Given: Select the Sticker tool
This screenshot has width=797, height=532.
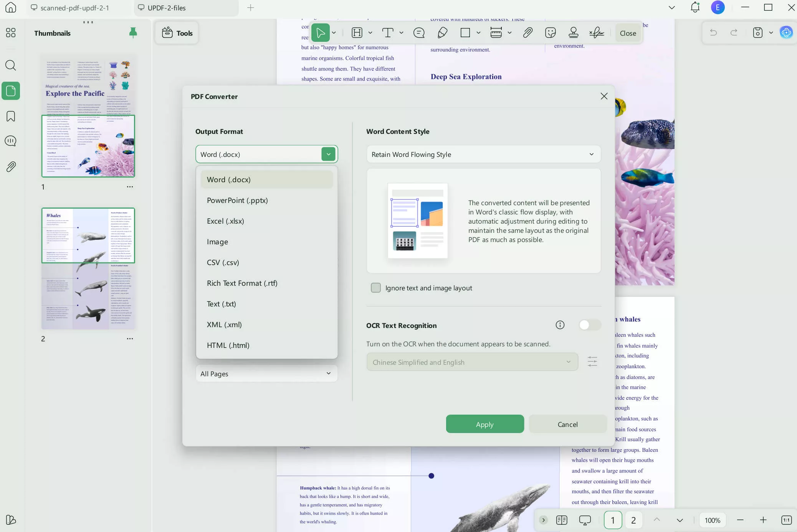Looking at the screenshot, I should point(551,33).
